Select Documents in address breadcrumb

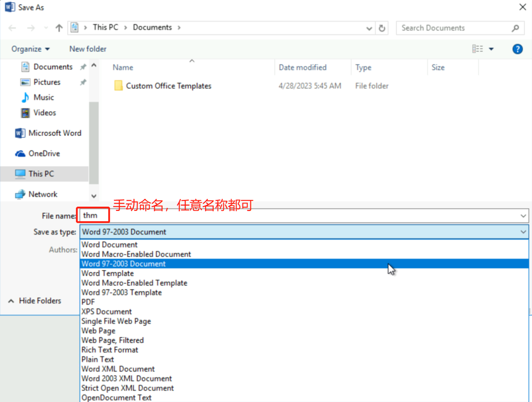click(153, 28)
